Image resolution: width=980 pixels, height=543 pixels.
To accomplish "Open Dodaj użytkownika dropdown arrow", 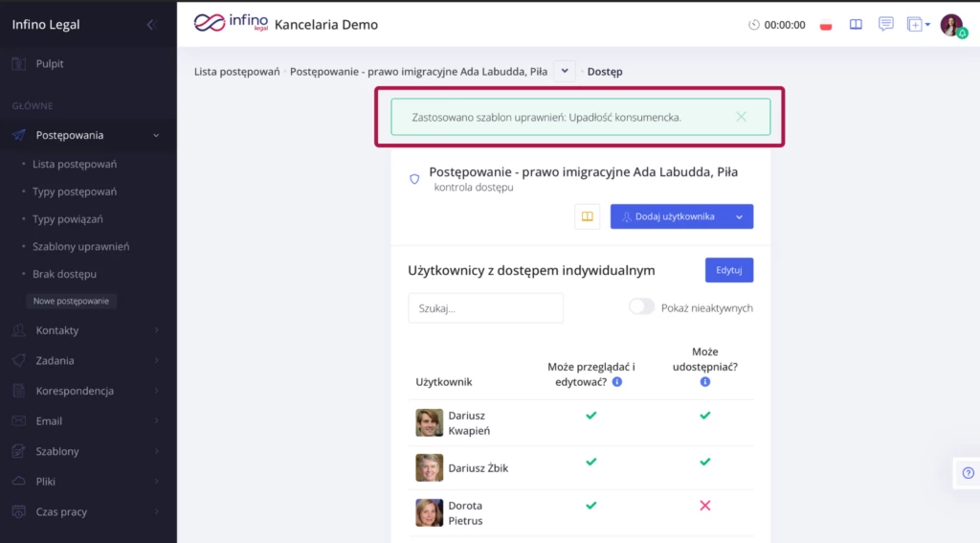I will [740, 216].
